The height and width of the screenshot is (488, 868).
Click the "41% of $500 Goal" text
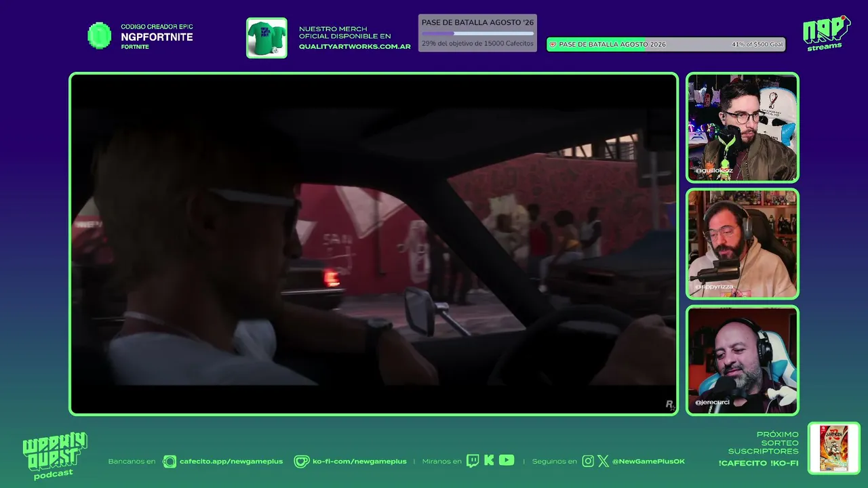point(757,45)
